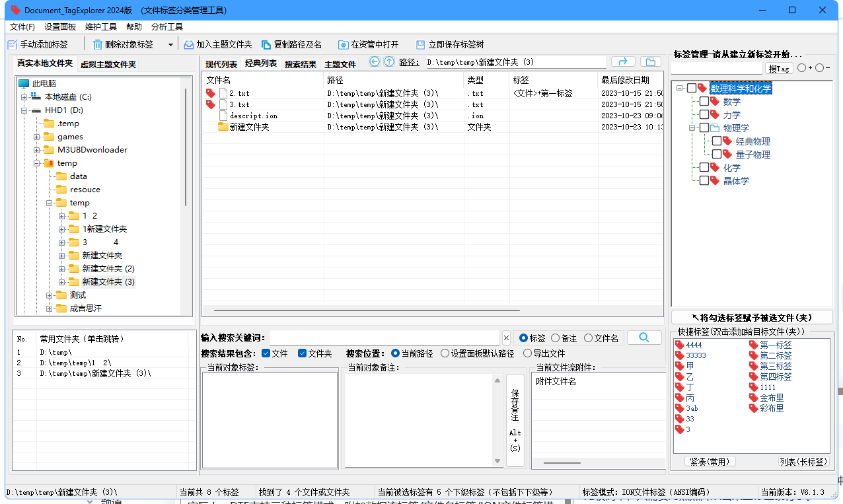Viewport: 843px width, 504px height.
Task: Collapse the 数理科学和化学 tag node
Action: (x=680, y=89)
